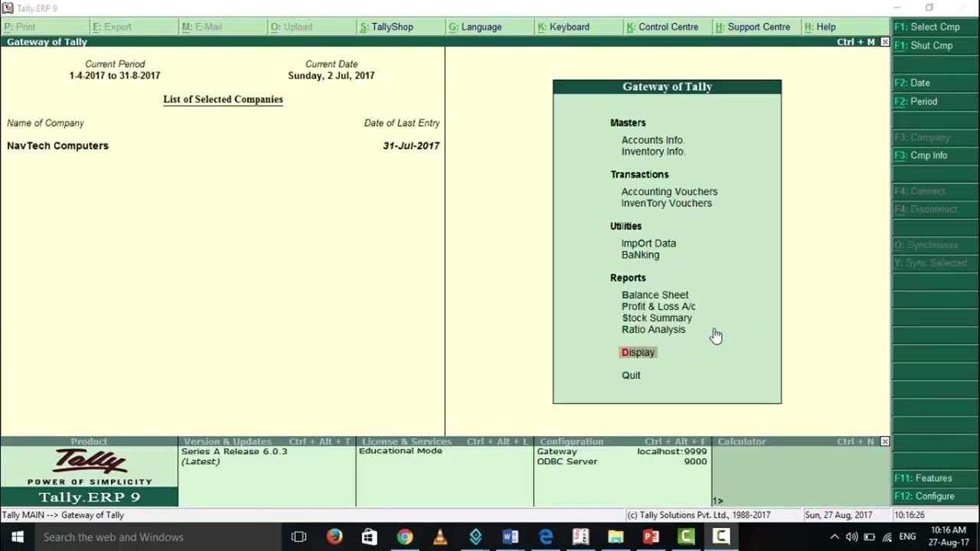Click the 'Educational Mode' license text
The image size is (980, 551).
pyautogui.click(x=400, y=451)
